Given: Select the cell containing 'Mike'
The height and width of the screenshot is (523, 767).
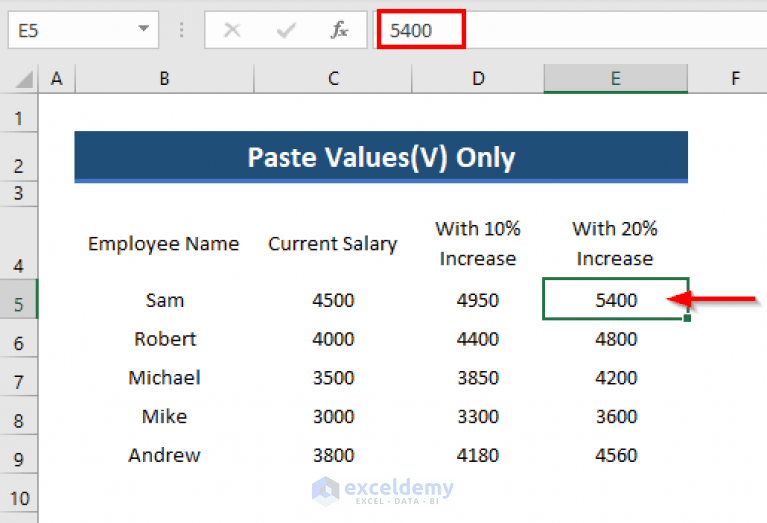Looking at the screenshot, I should click(x=164, y=416).
